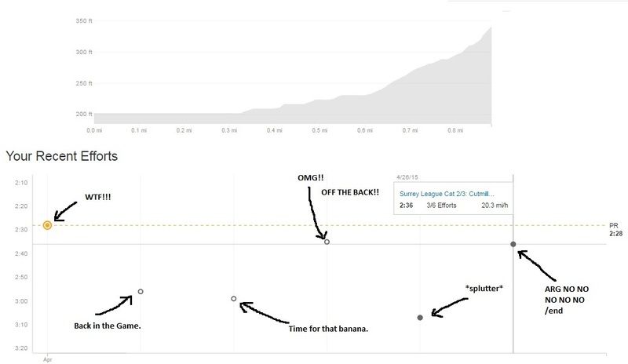Image resolution: width=628 pixels, height=364 pixels.
Task: Click the gold PR effort marker
Action: click(x=47, y=225)
